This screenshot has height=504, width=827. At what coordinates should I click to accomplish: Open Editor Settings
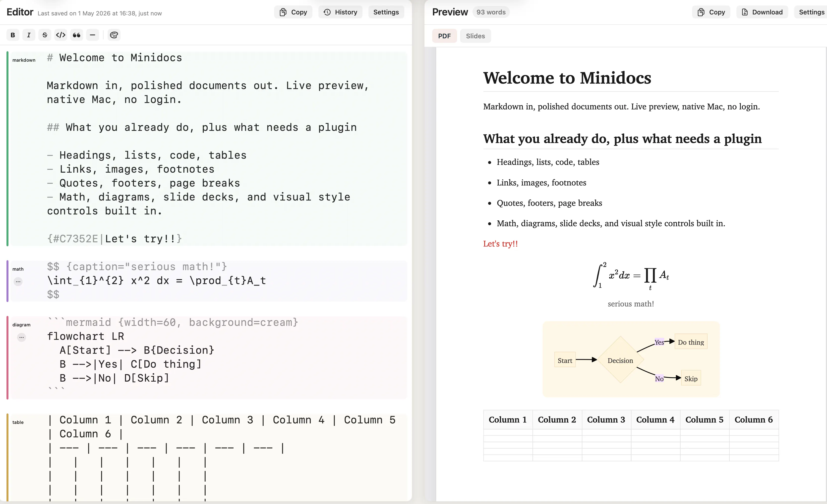tap(386, 12)
